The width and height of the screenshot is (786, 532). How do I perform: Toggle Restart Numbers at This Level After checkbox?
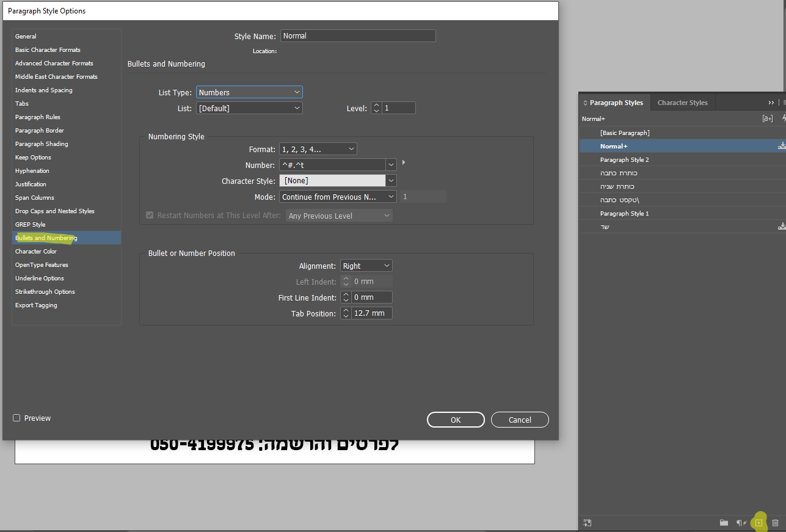click(x=150, y=215)
